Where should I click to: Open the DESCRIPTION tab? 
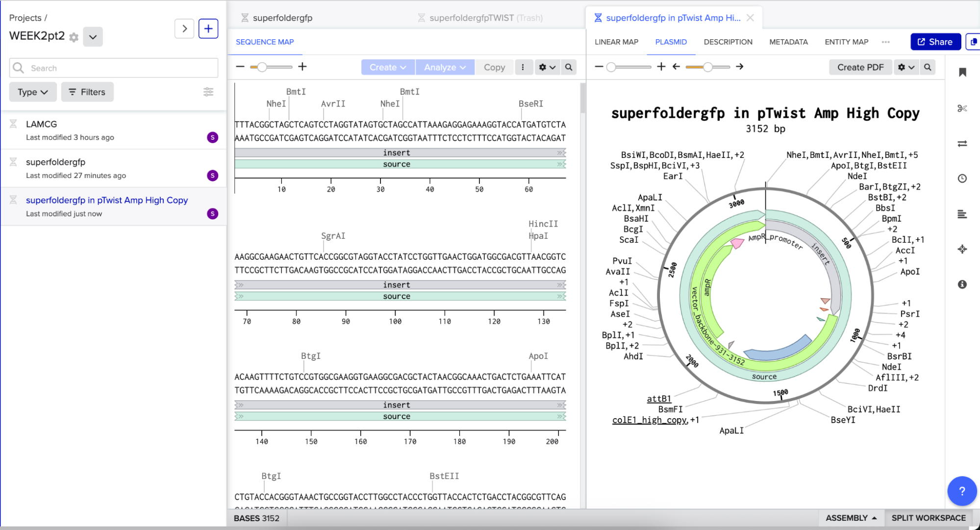(x=728, y=42)
